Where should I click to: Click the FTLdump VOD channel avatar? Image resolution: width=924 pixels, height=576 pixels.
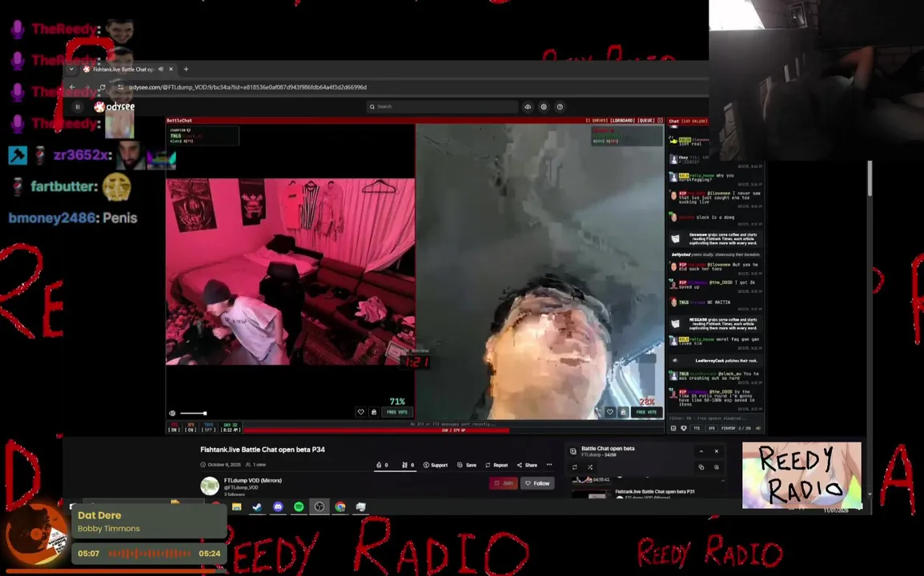click(x=210, y=486)
